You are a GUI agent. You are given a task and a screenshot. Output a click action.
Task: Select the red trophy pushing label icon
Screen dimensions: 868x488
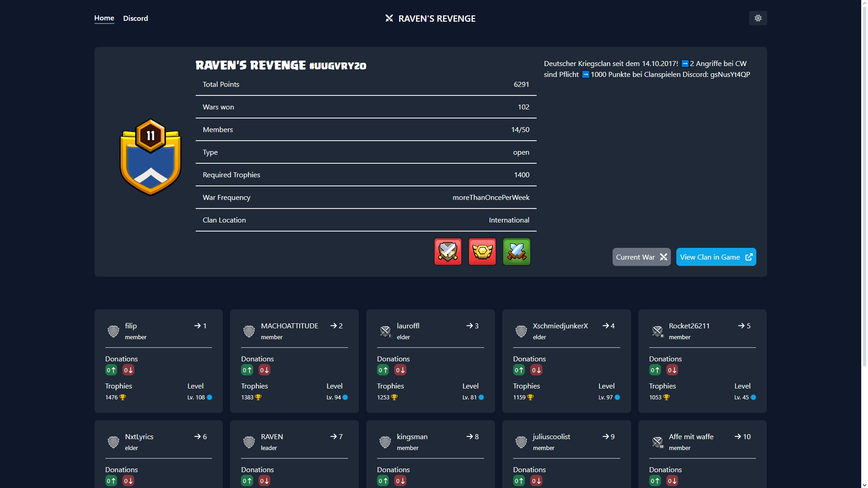coord(482,251)
